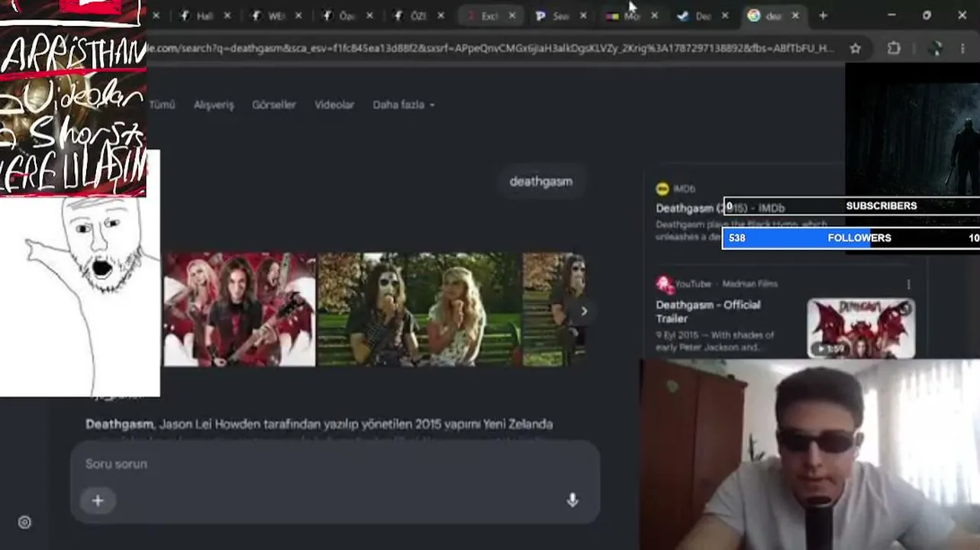Select the Görseller search filter
Image resolution: width=980 pixels, height=550 pixels.
(274, 105)
